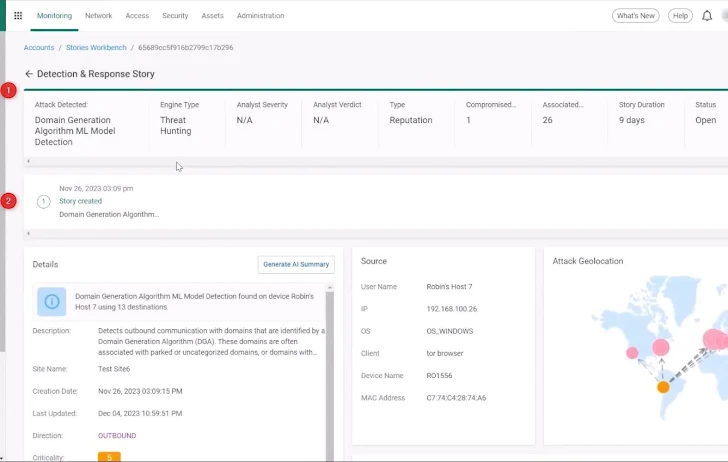Viewport: 728px width, 462px height.
Task: Open the Security menu
Action: pyautogui.click(x=175, y=16)
